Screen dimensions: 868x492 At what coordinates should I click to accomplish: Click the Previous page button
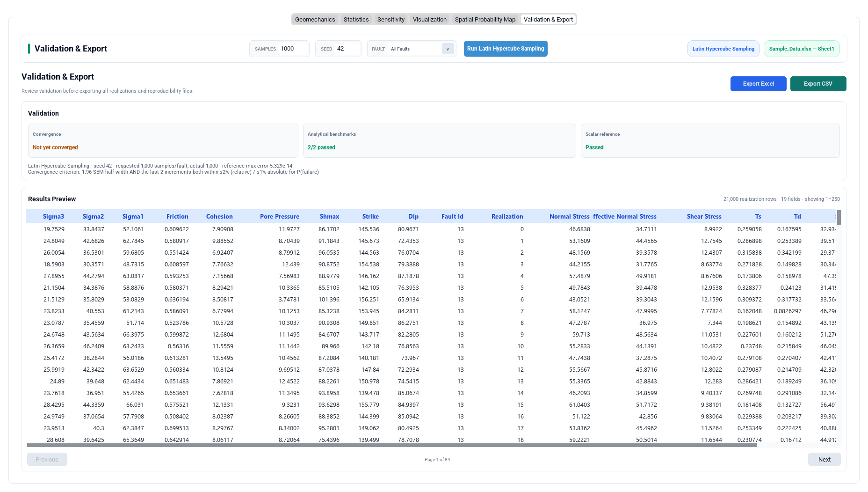[47, 459]
